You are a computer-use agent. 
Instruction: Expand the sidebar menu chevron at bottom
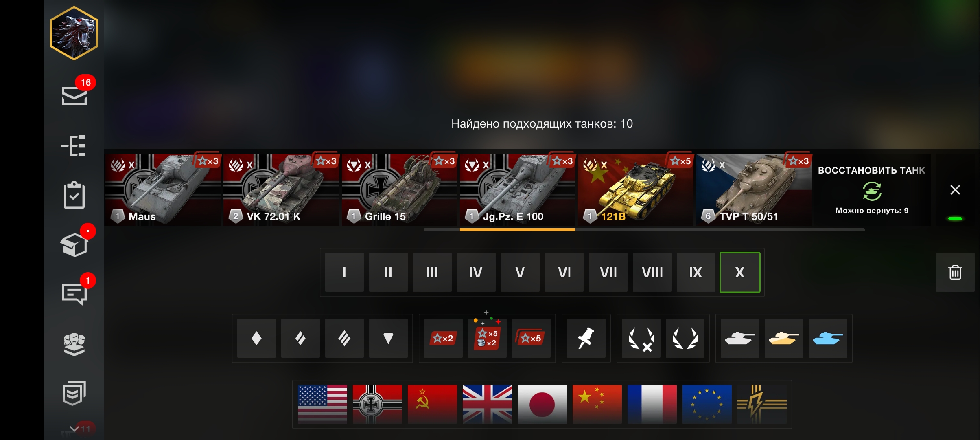(74, 429)
